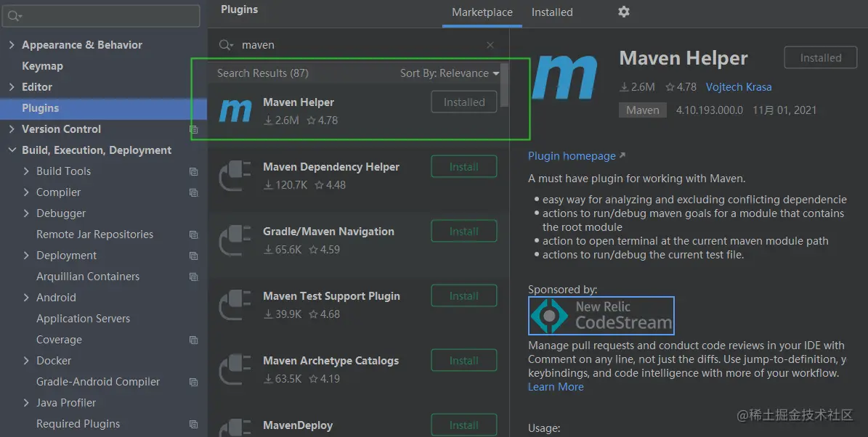Click the MavenDeploy plugin icon
This screenshot has width=868, height=437.
tap(235, 428)
